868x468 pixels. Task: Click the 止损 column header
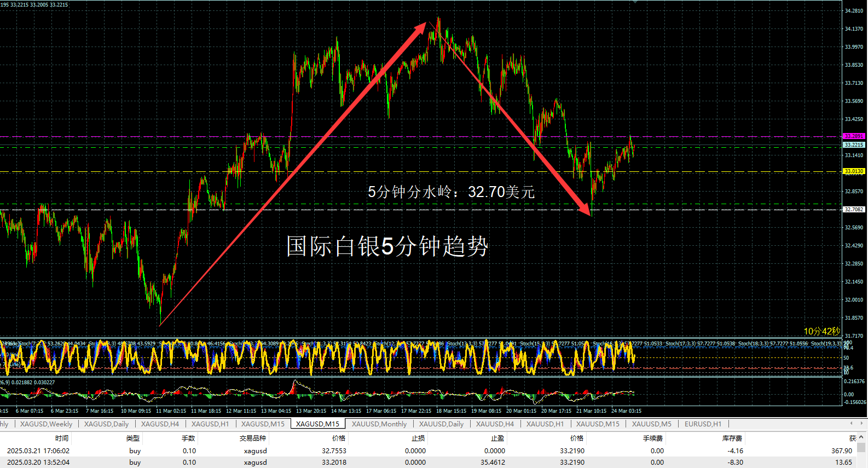[418, 438]
